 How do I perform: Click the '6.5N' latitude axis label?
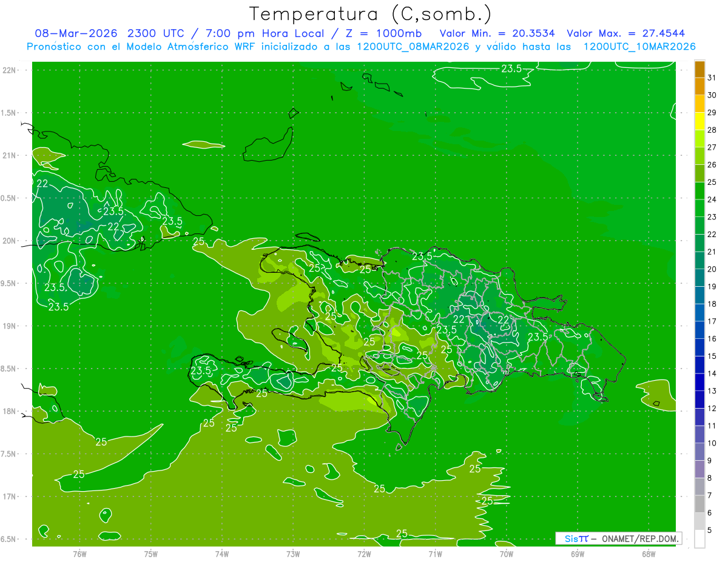8,540
